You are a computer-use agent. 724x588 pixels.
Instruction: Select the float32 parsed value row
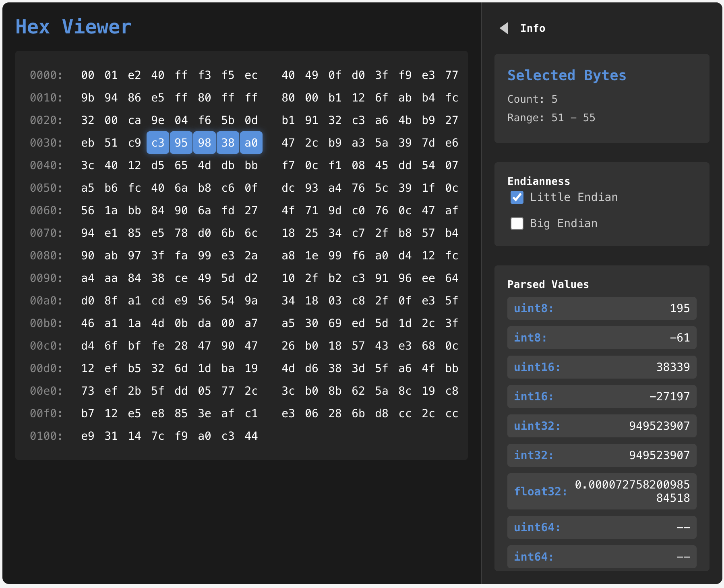point(602,491)
